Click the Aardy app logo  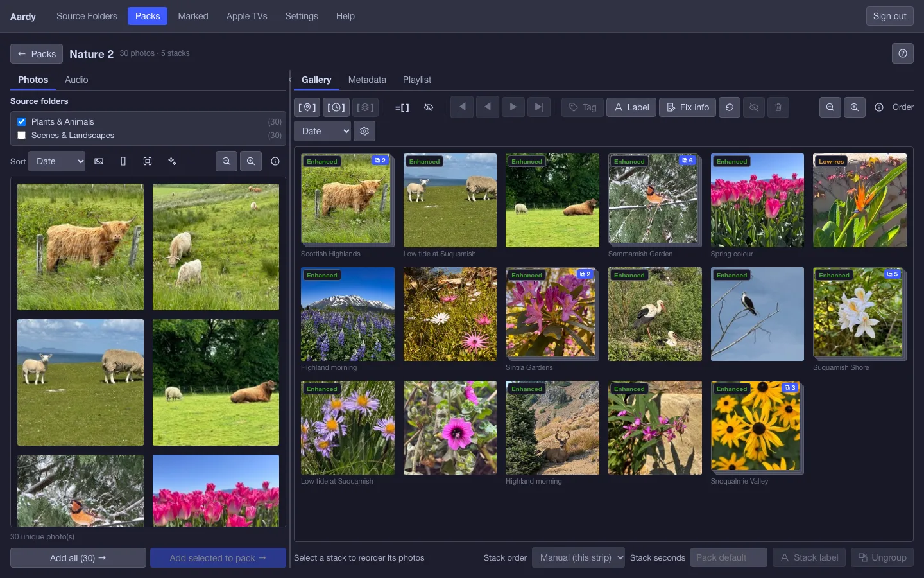tap(23, 16)
